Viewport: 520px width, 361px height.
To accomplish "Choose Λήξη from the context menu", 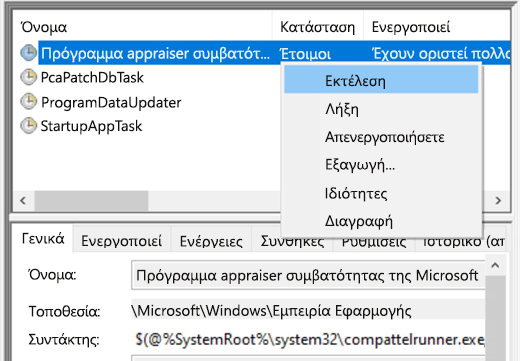I will (x=381, y=108).
